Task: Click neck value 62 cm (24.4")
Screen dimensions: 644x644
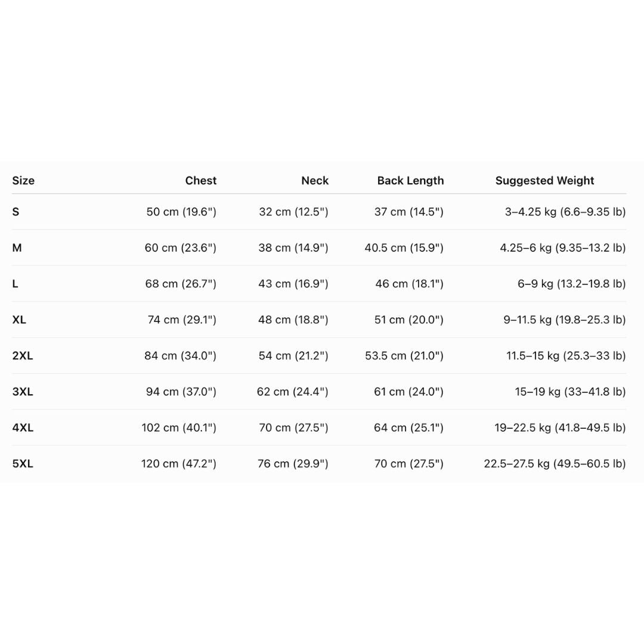Action: [x=292, y=391]
